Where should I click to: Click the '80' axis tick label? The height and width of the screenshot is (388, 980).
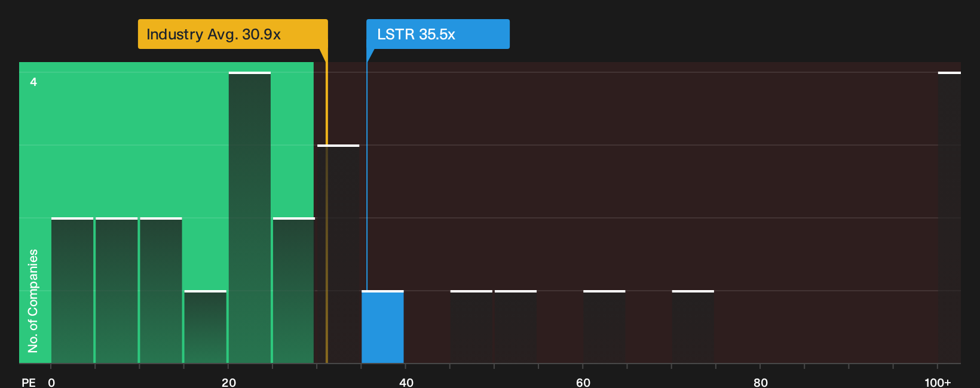(x=761, y=383)
